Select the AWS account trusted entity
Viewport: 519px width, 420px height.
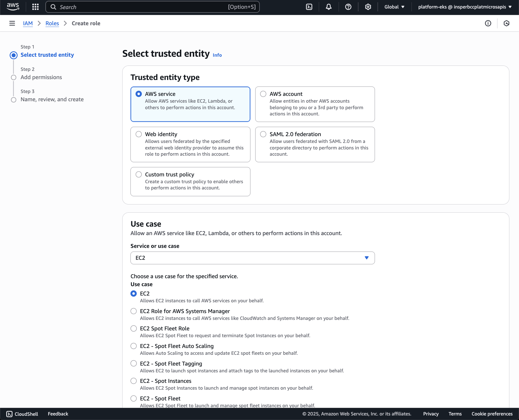pos(263,94)
